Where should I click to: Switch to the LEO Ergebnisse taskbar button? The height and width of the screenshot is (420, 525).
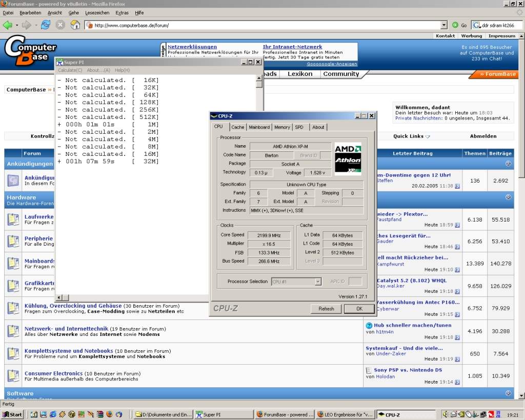345,414
